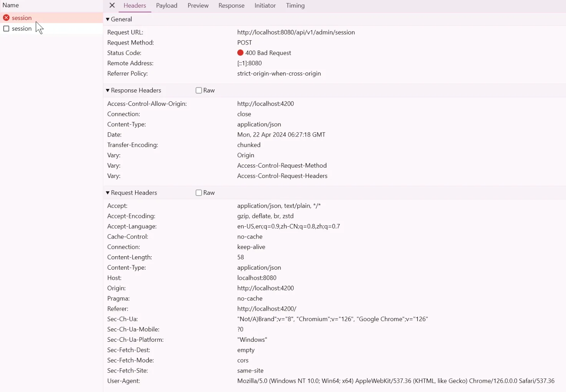The image size is (566, 392).
Task: Click the Sec-Ch-Ua-Platform value "Windows"
Action: tap(252, 340)
